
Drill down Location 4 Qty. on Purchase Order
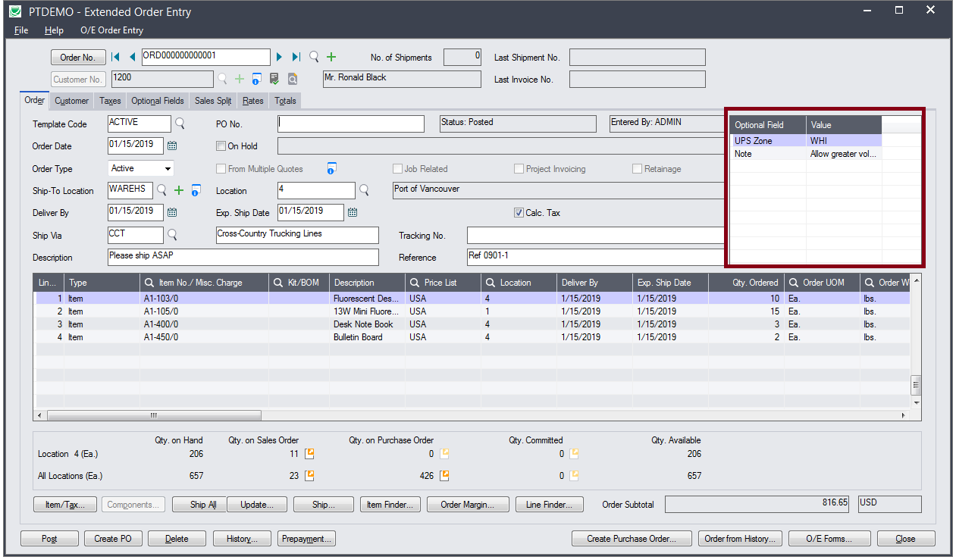[445, 454]
